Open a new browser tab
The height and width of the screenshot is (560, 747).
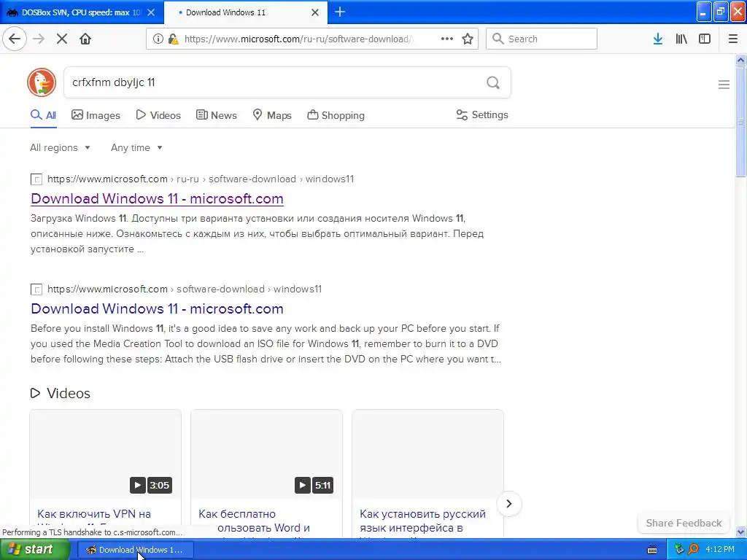(x=340, y=12)
